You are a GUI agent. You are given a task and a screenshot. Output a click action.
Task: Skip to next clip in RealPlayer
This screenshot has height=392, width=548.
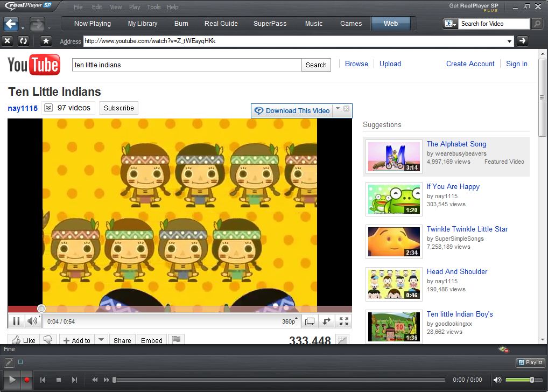[74, 380]
